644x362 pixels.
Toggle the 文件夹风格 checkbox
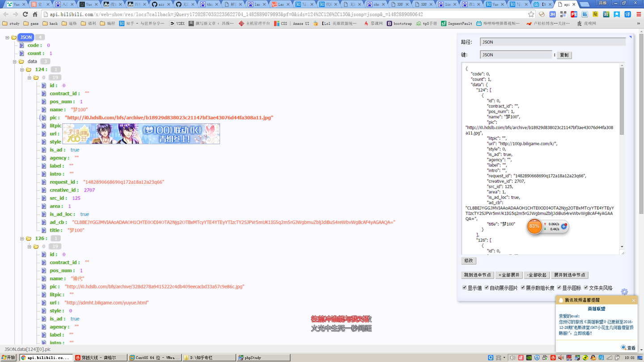pos(586,287)
